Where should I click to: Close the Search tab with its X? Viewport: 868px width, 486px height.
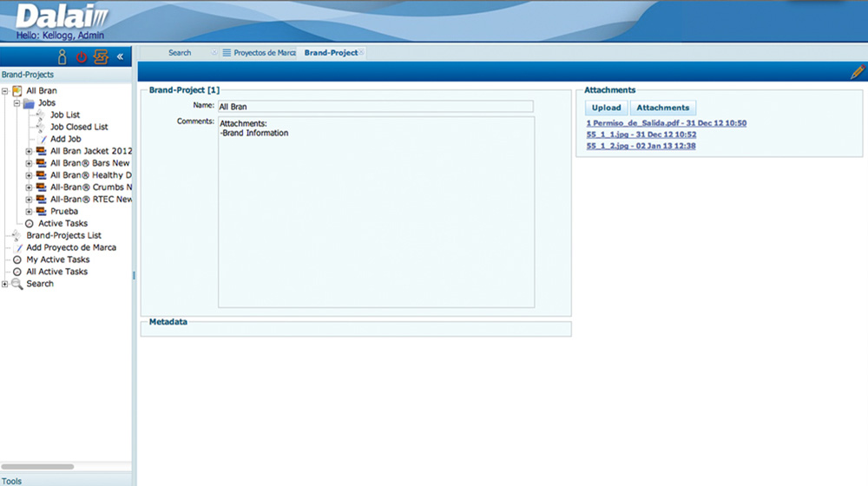click(214, 53)
